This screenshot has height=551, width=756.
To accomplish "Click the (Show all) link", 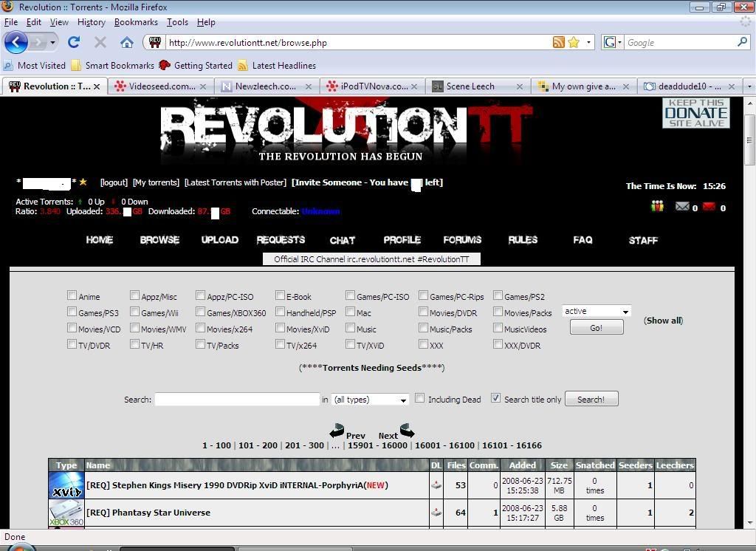I will [x=664, y=321].
